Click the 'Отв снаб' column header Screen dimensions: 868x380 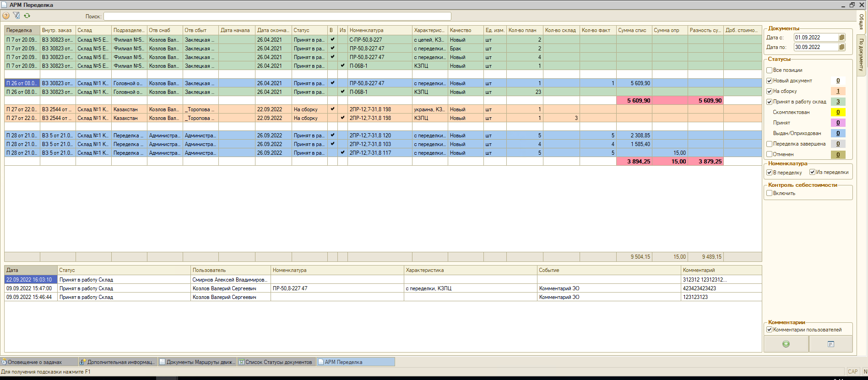coord(165,30)
